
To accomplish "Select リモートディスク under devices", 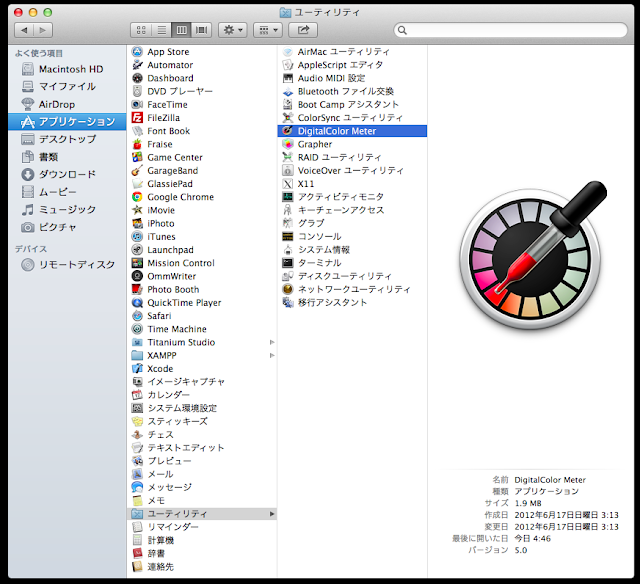I will click(67, 265).
